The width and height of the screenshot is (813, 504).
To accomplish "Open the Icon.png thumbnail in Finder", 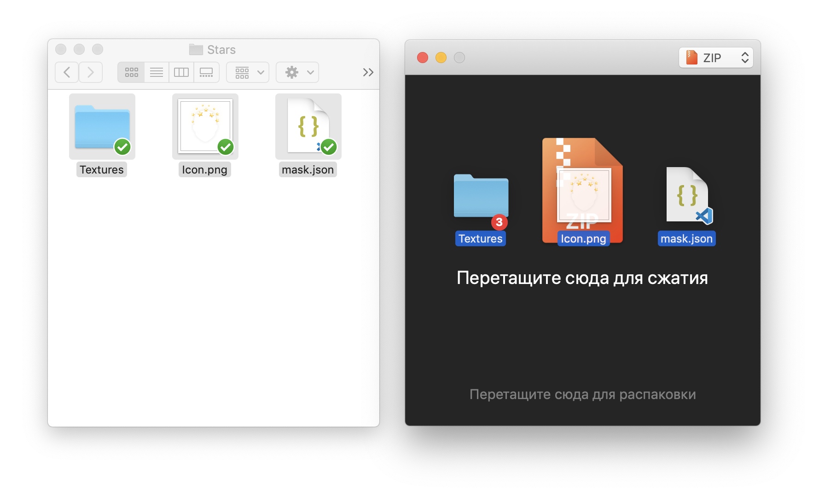I will pos(204,124).
